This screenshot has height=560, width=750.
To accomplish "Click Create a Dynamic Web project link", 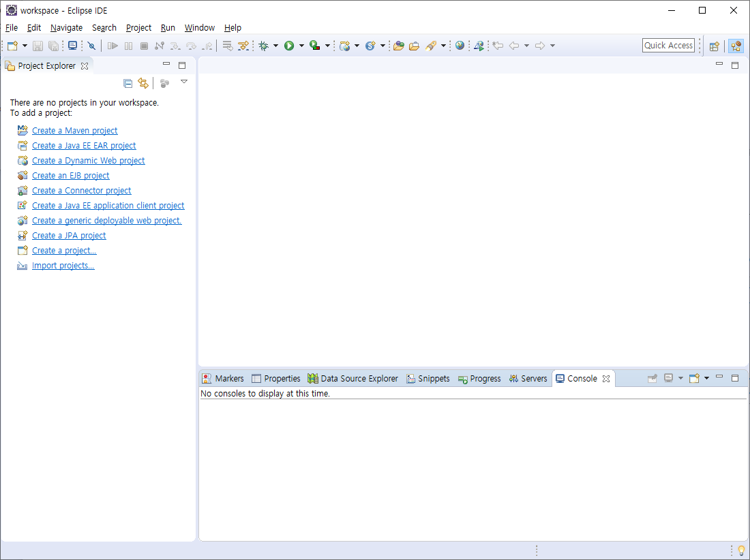I will coord(89,161).
